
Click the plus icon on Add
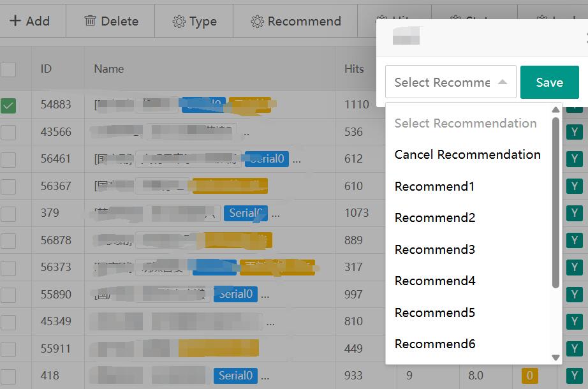[x=15, y=21]
